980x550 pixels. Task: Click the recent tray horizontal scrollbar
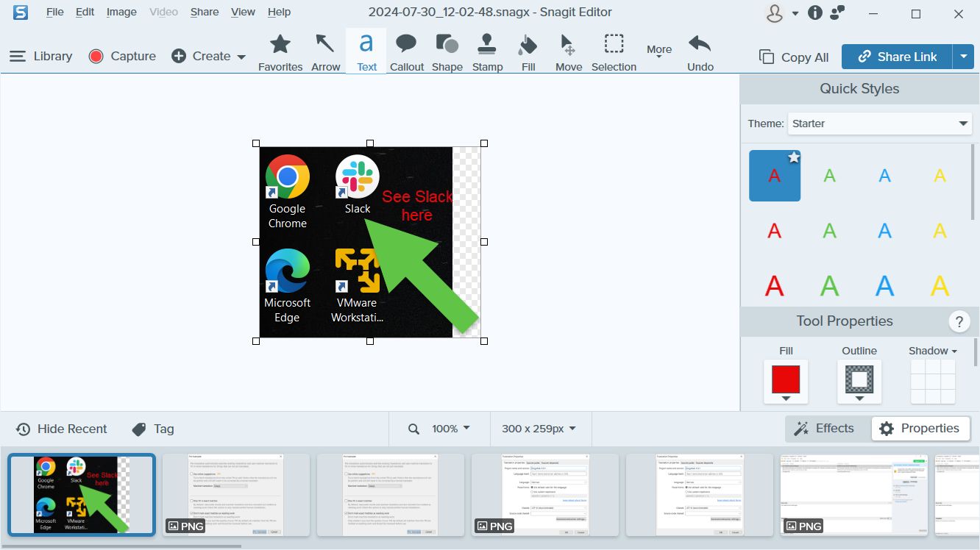pyautogui.click(x=121, y=546)
